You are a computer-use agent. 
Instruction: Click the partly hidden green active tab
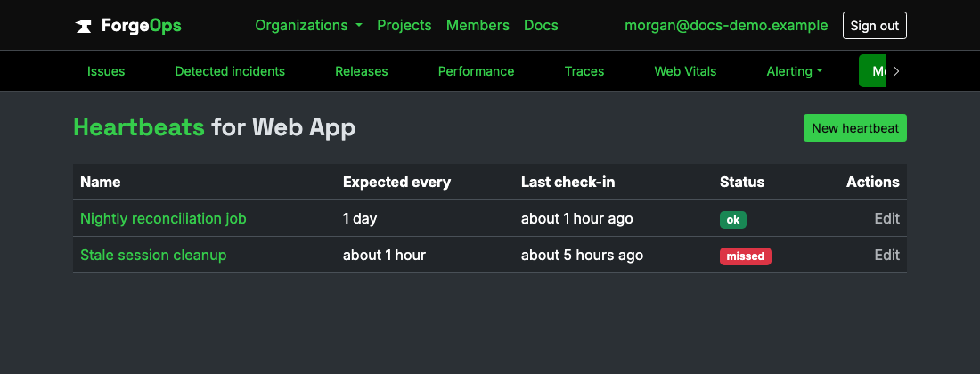pos(872,71)
